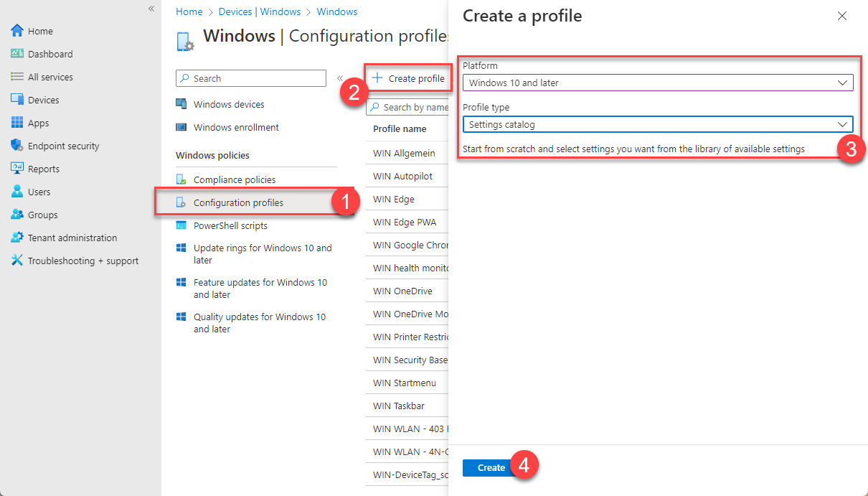Open Endpoint security in the left navigation

click(63, 146)
